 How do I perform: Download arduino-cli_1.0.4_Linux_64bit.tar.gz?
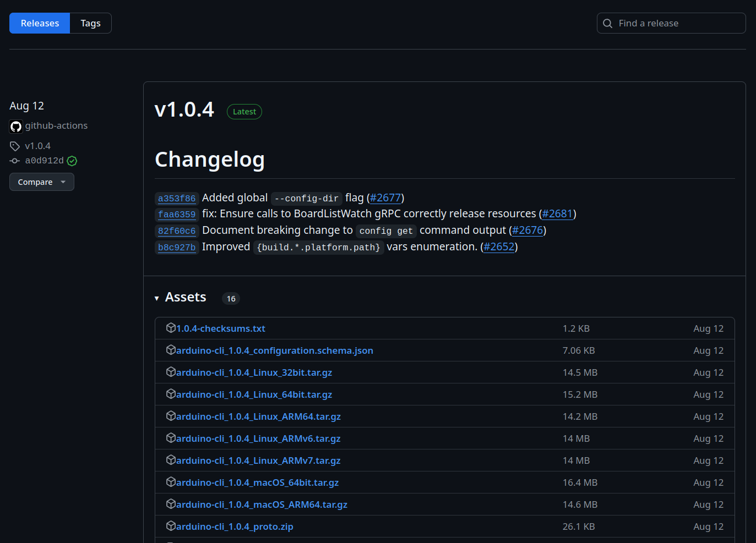pos(254,394)
